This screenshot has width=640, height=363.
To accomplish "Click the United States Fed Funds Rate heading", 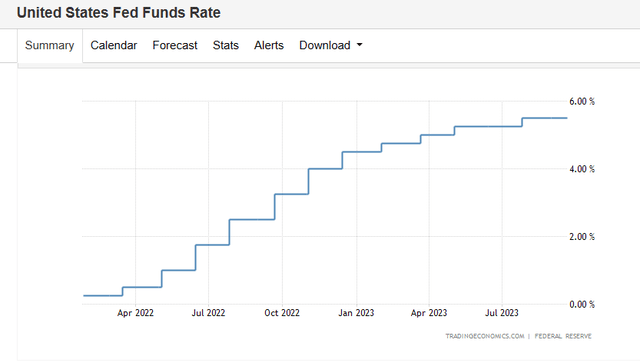I will [x=118, y=13].
